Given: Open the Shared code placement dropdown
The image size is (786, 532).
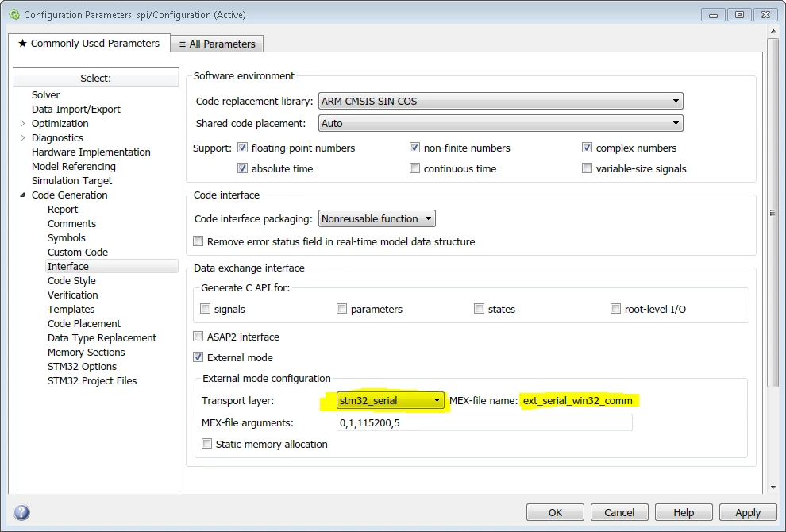Looking at the screenshot, I should point(501,123).
